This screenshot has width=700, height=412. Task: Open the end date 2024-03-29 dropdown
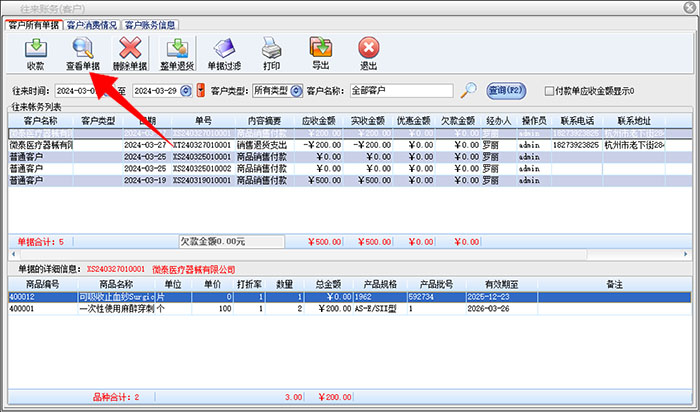(x=187, y=91)
